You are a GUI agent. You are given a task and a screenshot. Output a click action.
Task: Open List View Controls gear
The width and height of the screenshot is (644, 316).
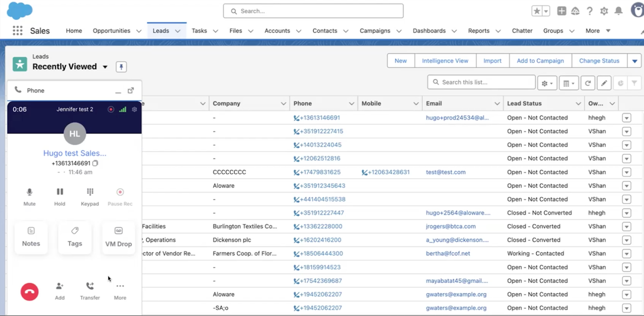coord(547,83)
